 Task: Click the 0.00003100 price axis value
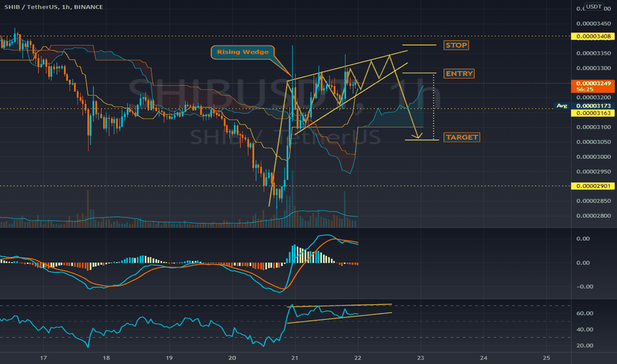tap(593, 127)
